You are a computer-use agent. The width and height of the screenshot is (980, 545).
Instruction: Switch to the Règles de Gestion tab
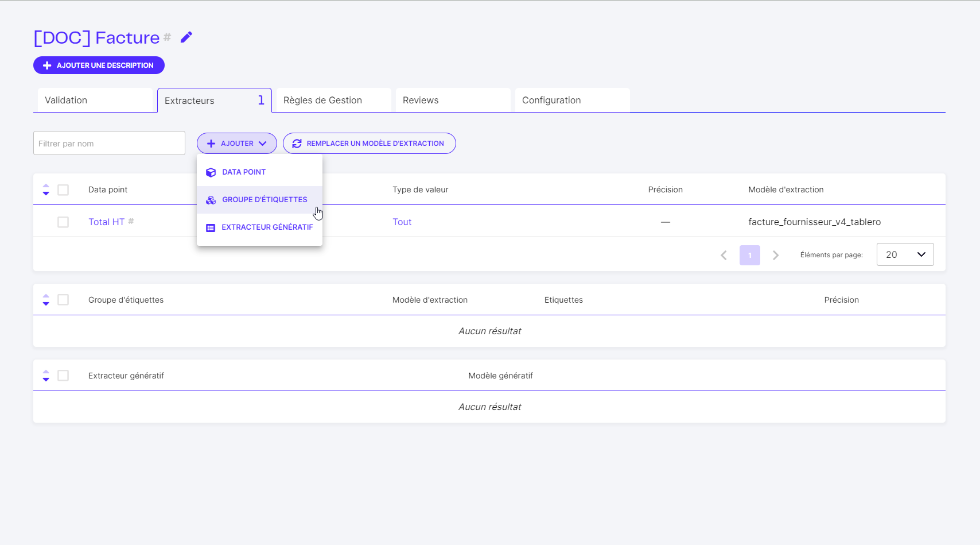pyautogui.click(x=333, y=100)
